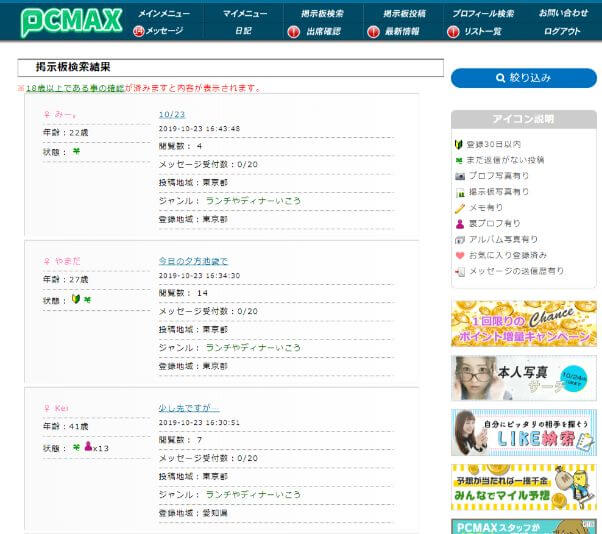602x534 pixels.
Task: Click red alert icon beside 出席確認
Action: point(294,32)
